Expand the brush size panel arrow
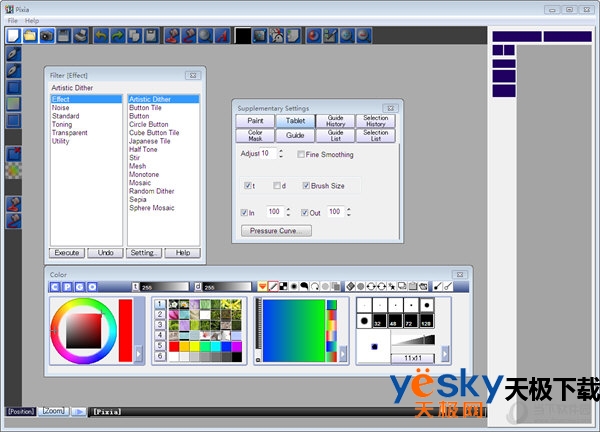The height and width of the screenshot is (432, 600). pos(446,353)
